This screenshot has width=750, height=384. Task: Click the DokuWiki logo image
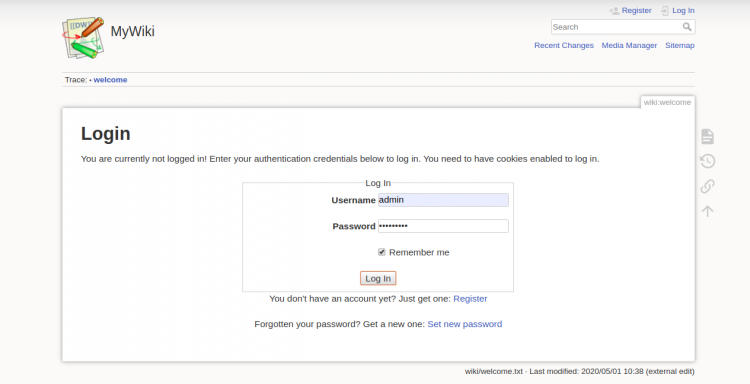pos(83,38)
